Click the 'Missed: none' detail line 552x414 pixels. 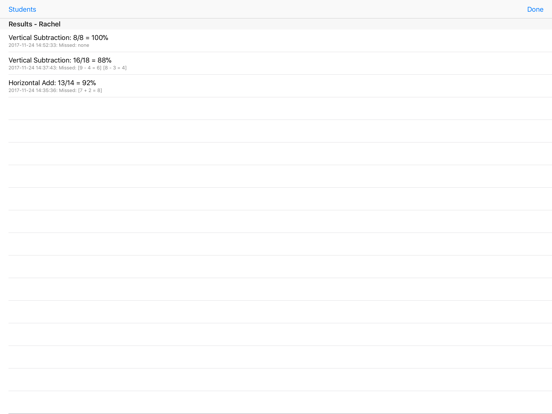pyautogui.click(x=74, y=45)
